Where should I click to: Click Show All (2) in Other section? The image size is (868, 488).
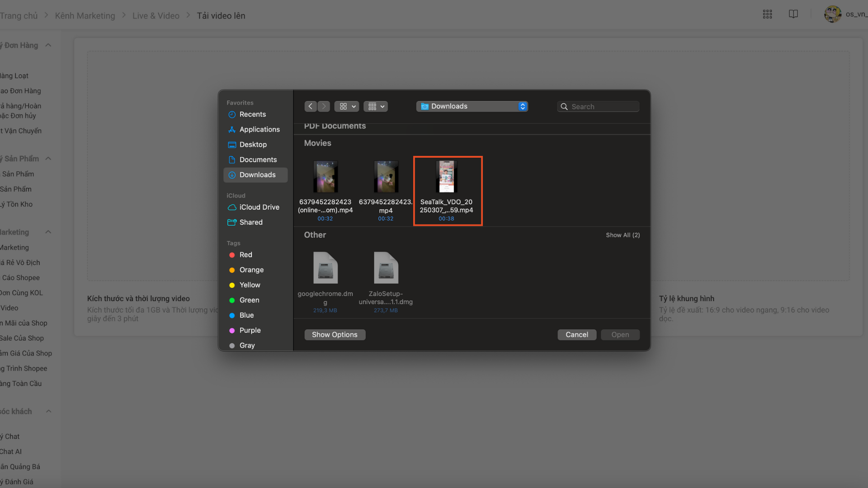[x=623, y=235]
